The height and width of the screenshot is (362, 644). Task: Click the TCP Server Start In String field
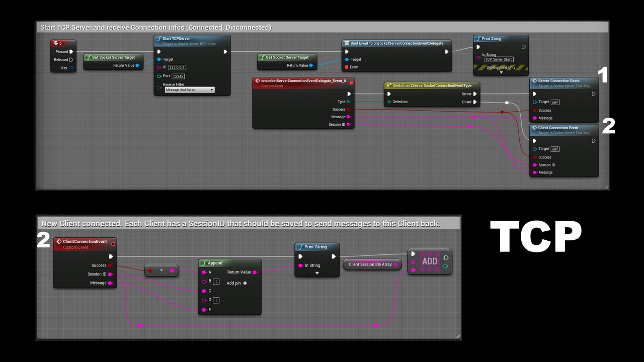click(499, 59)
